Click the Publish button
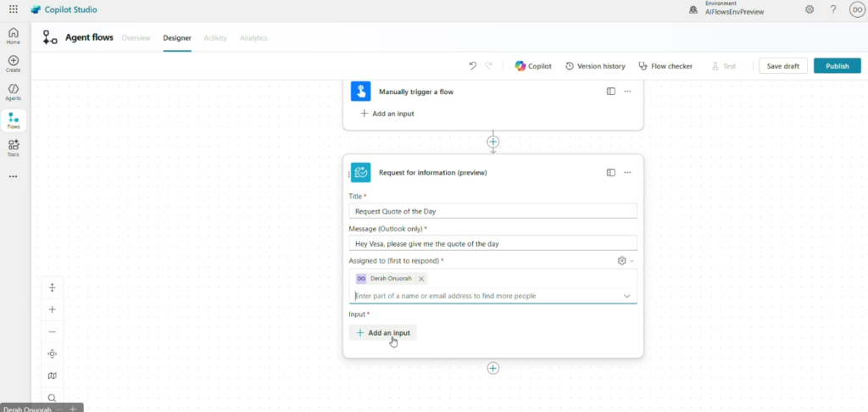 (x=837, y=66)
